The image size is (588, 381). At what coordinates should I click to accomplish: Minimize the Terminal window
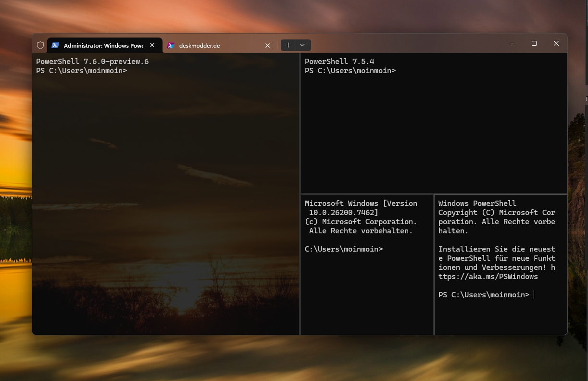(x=512, y=43)
